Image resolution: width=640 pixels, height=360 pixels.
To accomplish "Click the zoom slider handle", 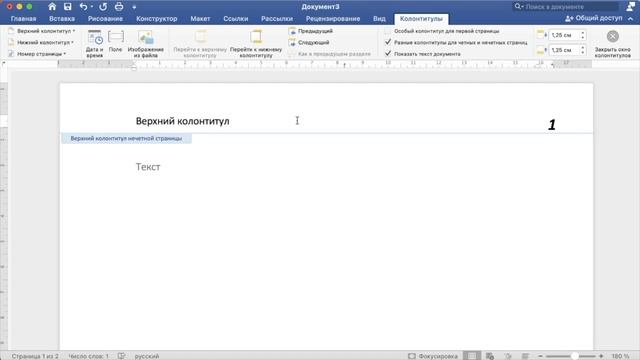I will [x=574, y=356].
